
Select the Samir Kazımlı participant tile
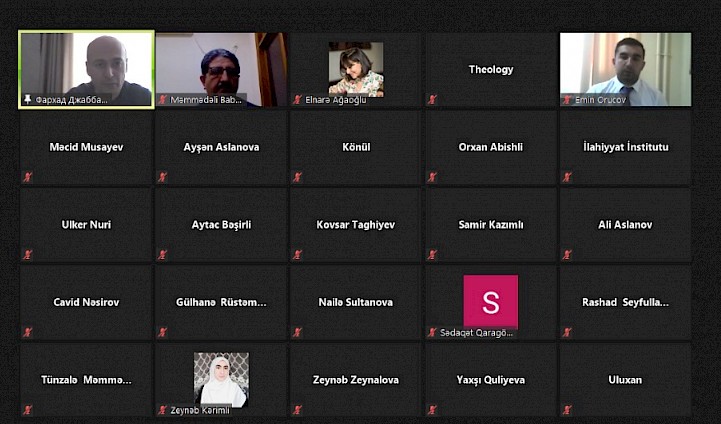[x=491, y=225]
